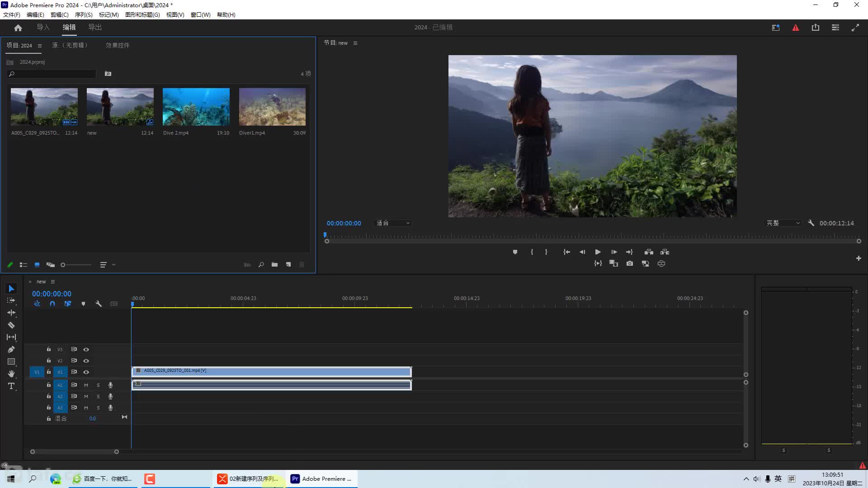Select the Pen tool
Screen dimensions: 868x488
click(11, 349)
